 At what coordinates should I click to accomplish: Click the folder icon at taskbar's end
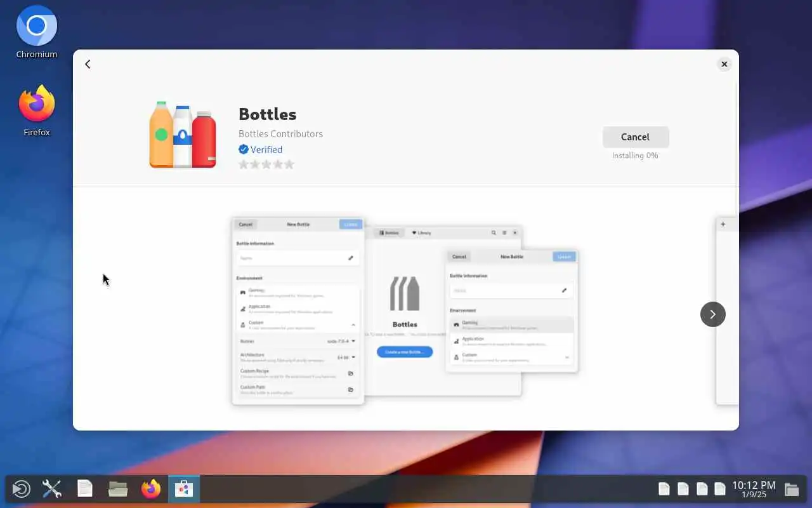point(791,489)
